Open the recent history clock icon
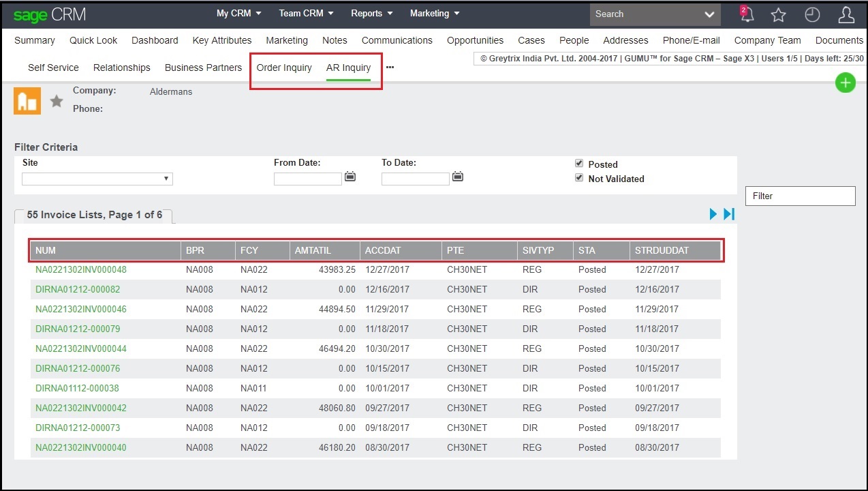This screenshot has height=491, width=868. [812, 14]
